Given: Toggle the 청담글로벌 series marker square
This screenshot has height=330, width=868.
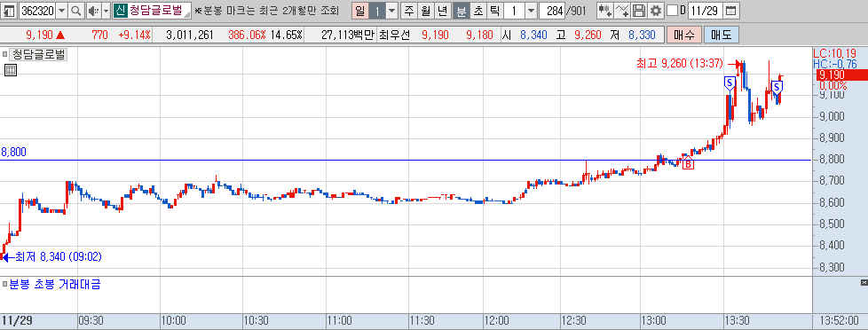Looking at the screenshot, I should pyautogui.click(x=5, y=54).
